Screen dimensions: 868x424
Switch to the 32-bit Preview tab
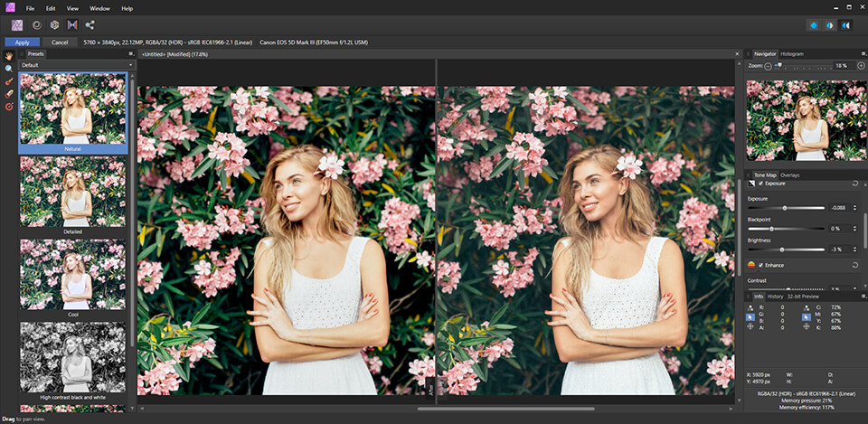click(803, 297)
